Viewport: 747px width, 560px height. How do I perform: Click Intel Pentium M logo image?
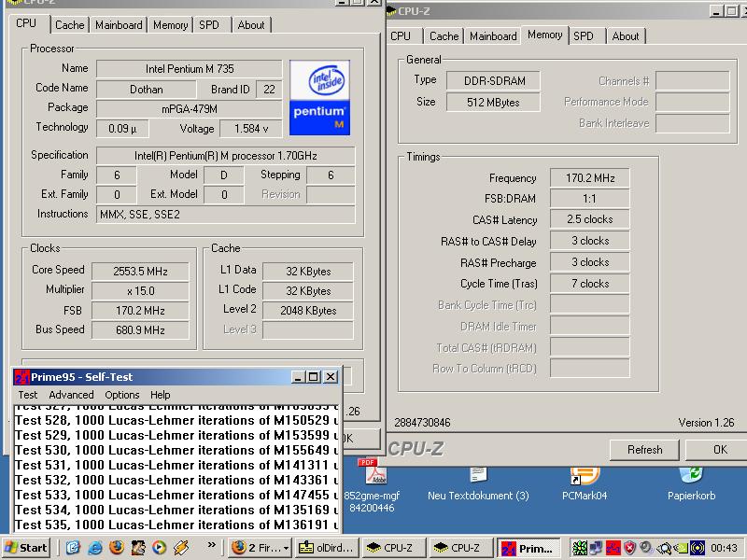(319, 98)
